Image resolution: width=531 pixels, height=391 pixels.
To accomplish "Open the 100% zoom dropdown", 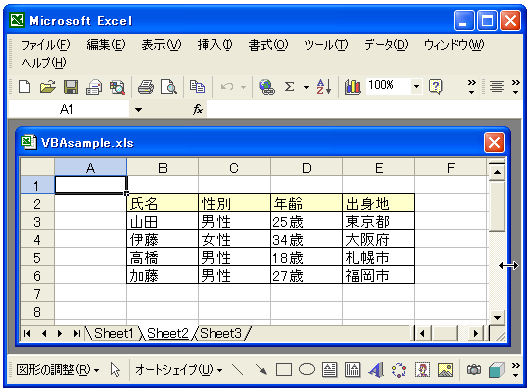I will click(416, 86).
